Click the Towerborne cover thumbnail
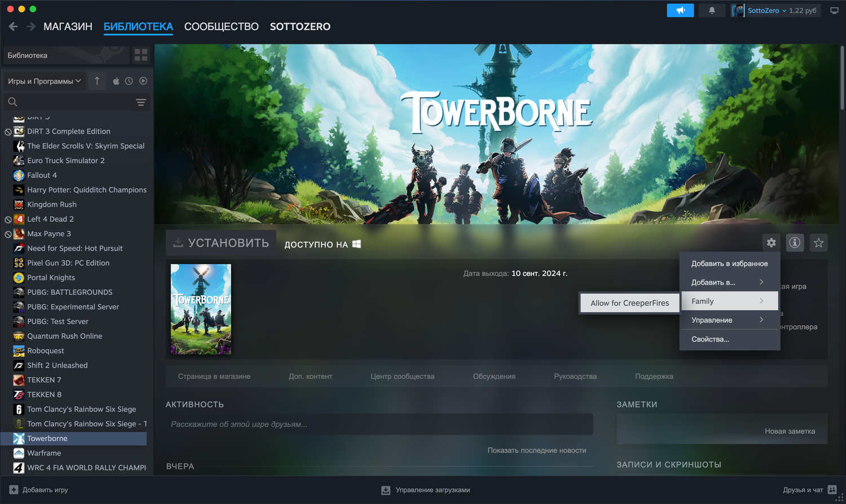The height and width of the screenshot is (504, 846). 201,309
